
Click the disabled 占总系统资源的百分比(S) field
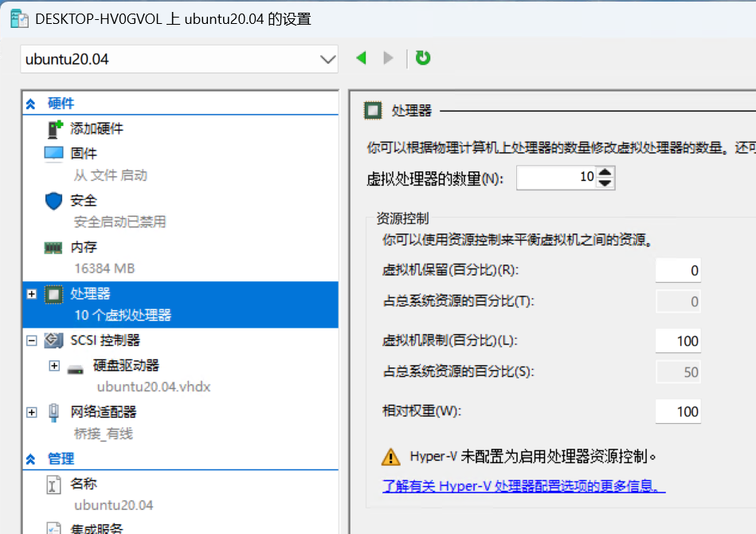[x=678, y=372]
